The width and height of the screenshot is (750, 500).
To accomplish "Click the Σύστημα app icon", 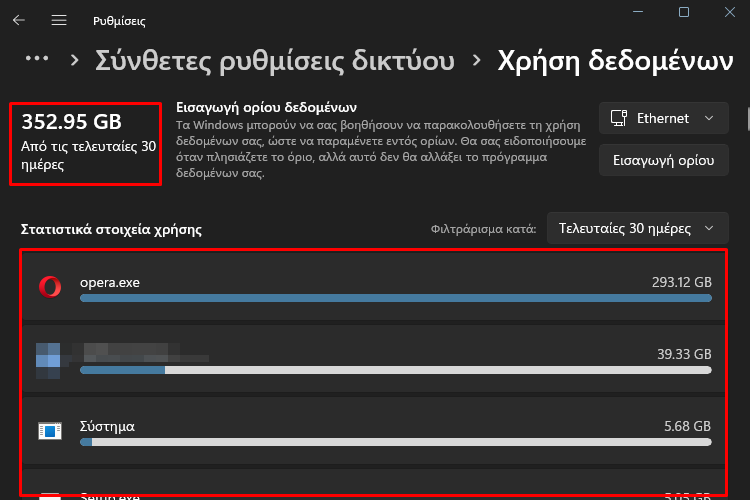I will 50,431.
